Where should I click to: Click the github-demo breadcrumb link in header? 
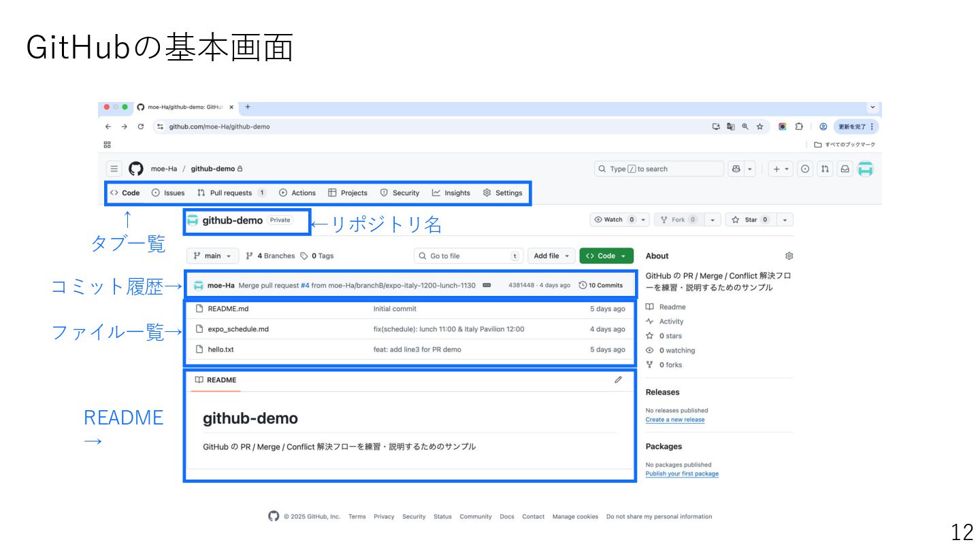(212, 169)
